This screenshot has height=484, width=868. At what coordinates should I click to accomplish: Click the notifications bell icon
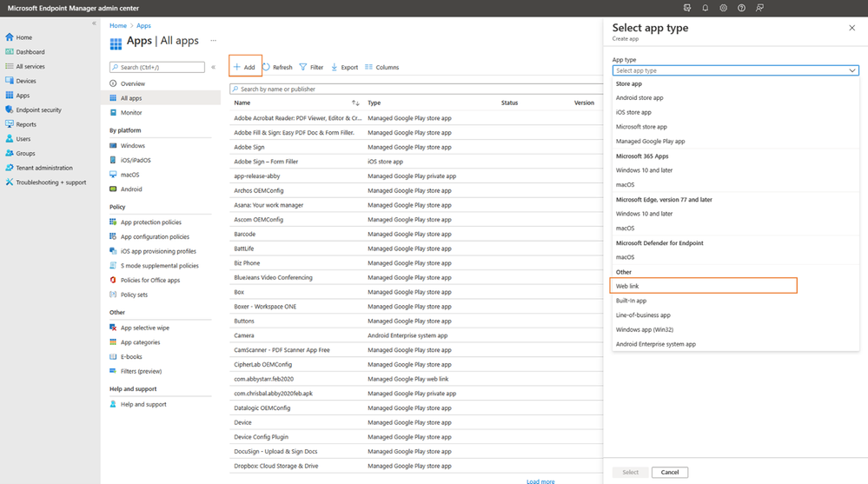[705, 8]
